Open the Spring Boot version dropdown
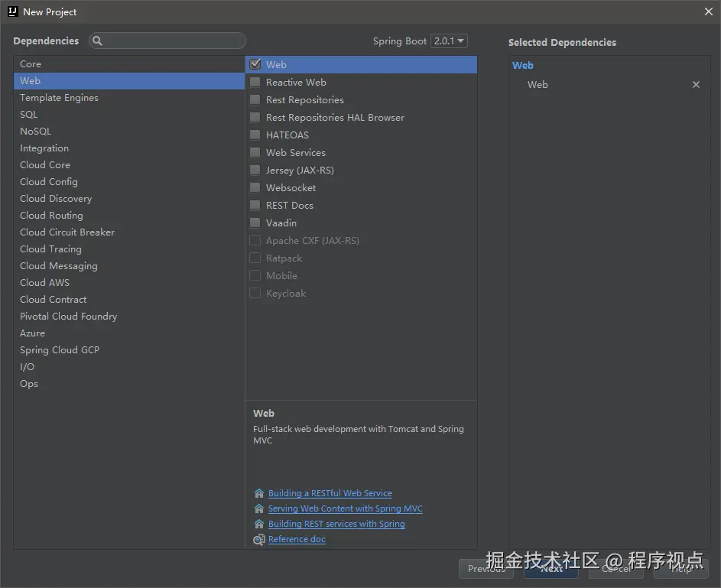This screenshot has width=721, height=588. click(449, 41)
